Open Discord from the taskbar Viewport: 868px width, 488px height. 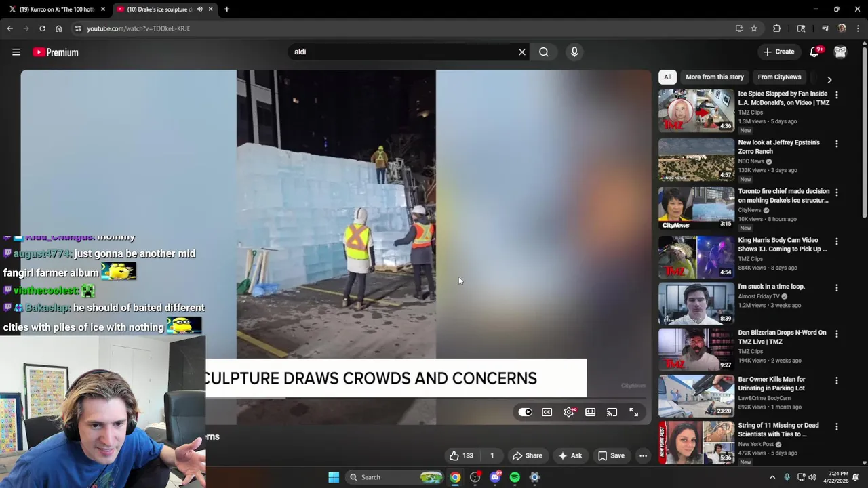click(495, 477)
